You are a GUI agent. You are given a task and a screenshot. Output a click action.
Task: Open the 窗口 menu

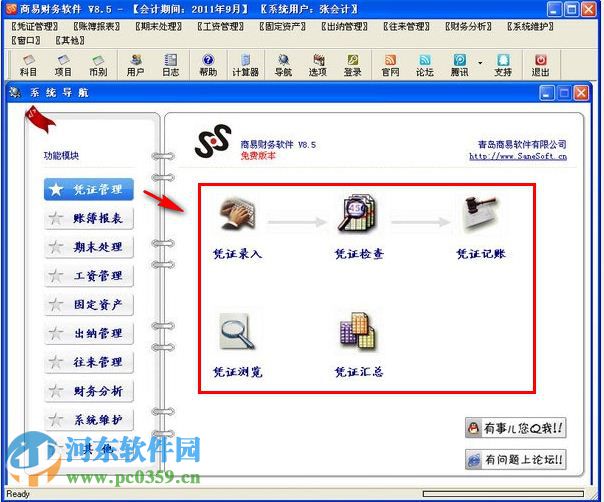point(26,40)
